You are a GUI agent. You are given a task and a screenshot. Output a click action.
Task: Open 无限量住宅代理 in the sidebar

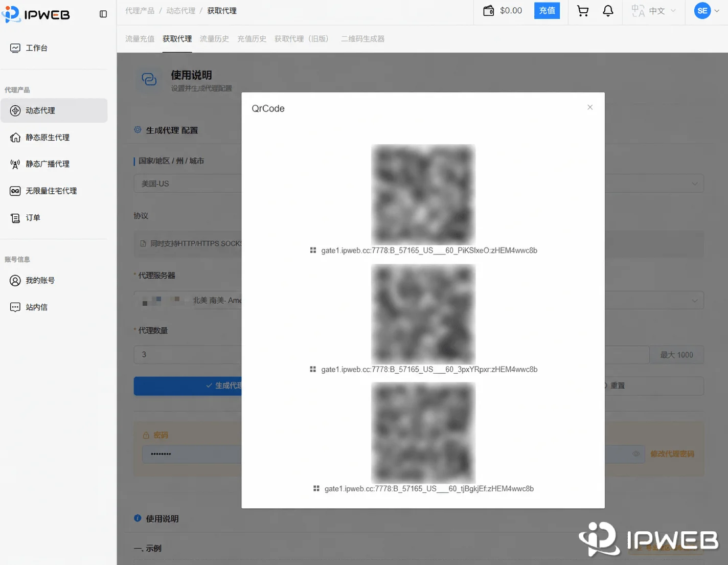54,191
